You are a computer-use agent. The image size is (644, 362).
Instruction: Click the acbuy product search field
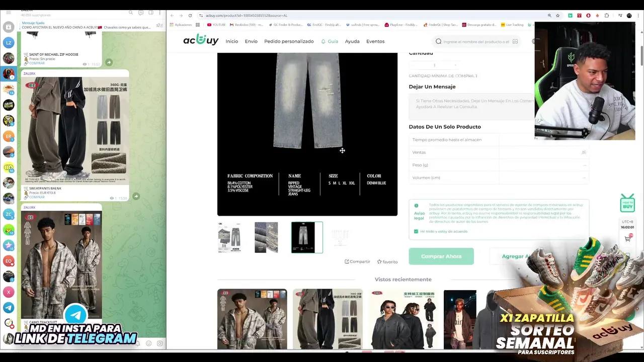[476, 42]
